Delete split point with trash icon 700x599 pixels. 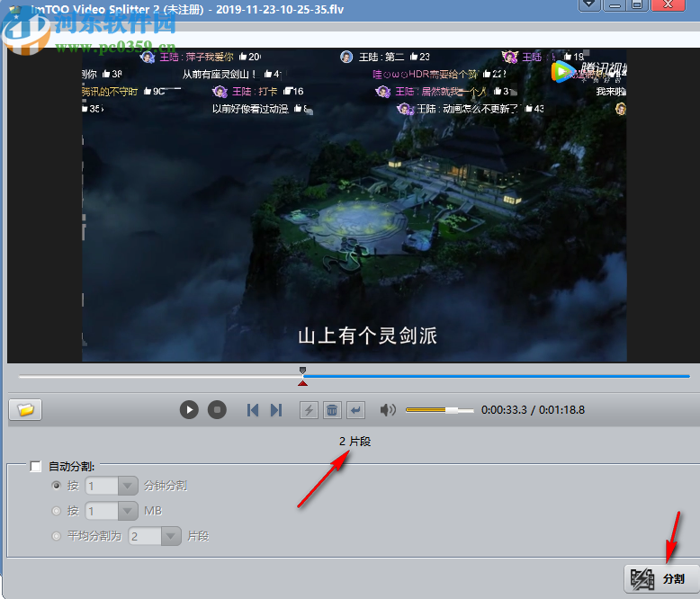pyautogui.click(x=332, y=410)
